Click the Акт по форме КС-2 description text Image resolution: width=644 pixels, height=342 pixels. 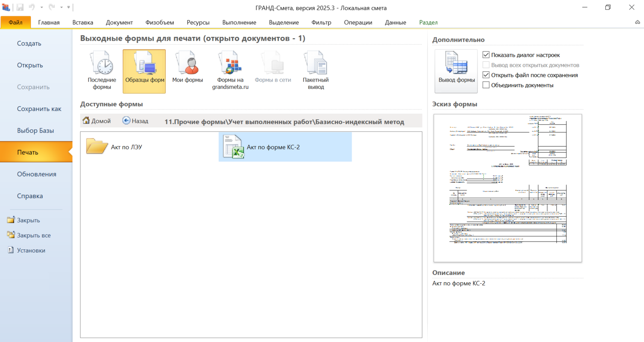pos(459,283)
